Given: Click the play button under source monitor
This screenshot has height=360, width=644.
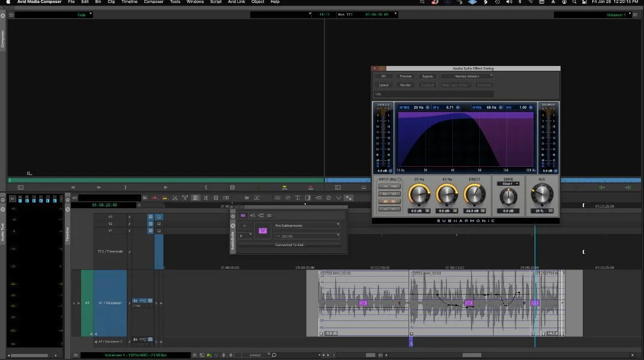Looking at the screenshot, I should point(166,187).
